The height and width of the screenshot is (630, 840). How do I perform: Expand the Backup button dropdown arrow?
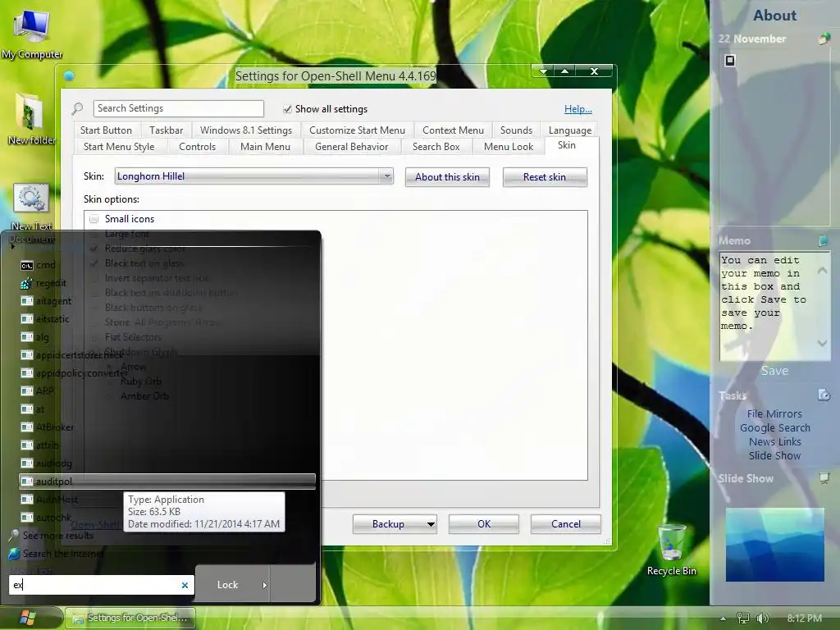(x=430, y=524)
